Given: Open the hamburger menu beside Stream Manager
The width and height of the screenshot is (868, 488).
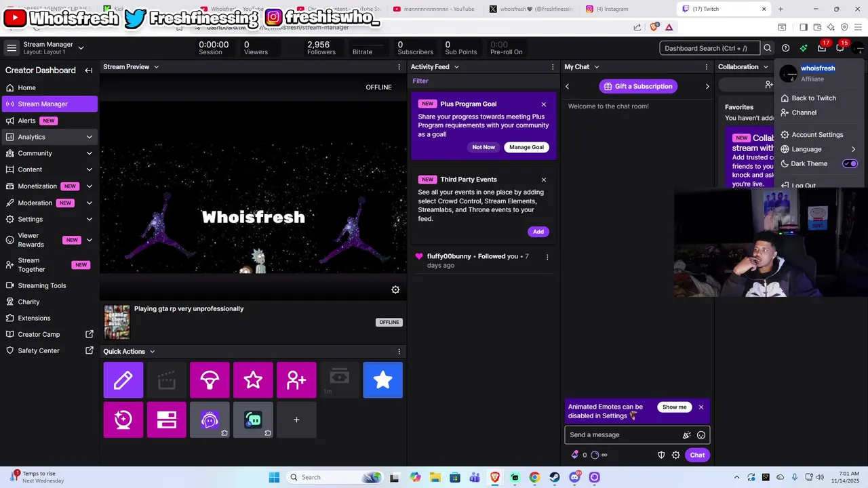Looking at the screenshot, I should [12, 48].
